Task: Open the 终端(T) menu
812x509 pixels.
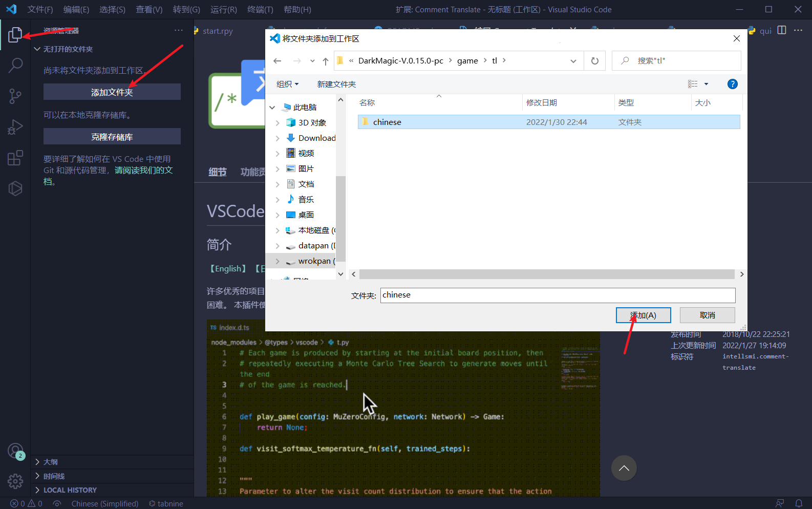Action: (260, 9)
